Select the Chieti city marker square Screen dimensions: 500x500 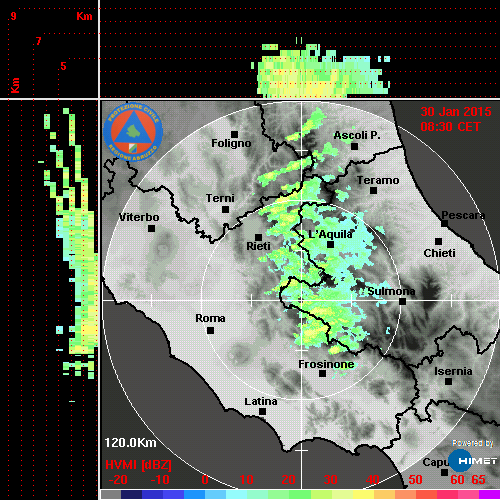439,241
